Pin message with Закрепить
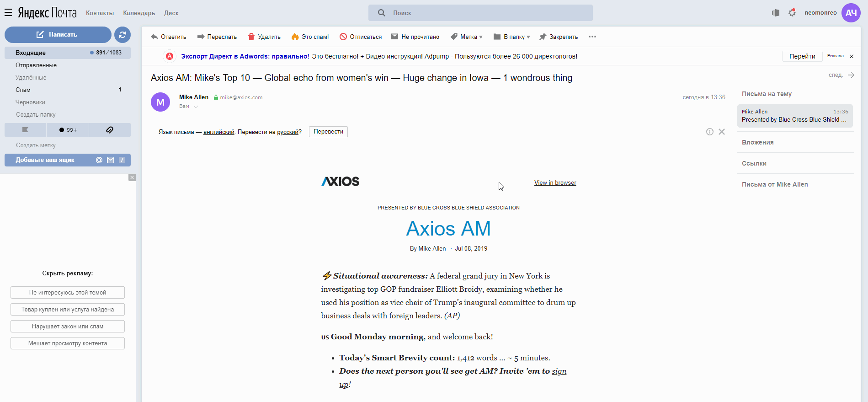The image size is (868, 402). (x=559, y=37)
